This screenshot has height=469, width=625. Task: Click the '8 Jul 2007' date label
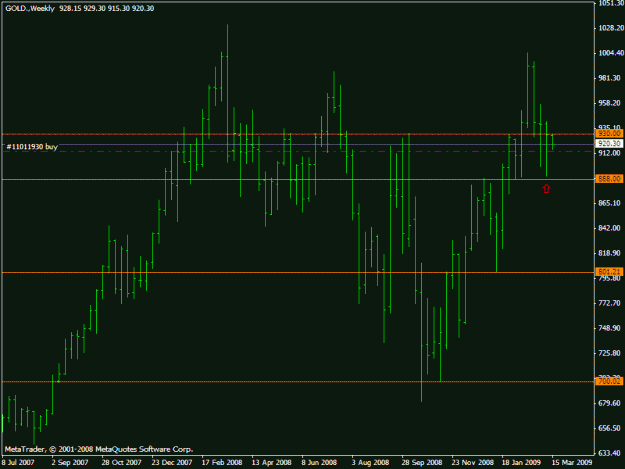(x=18, y=463)
